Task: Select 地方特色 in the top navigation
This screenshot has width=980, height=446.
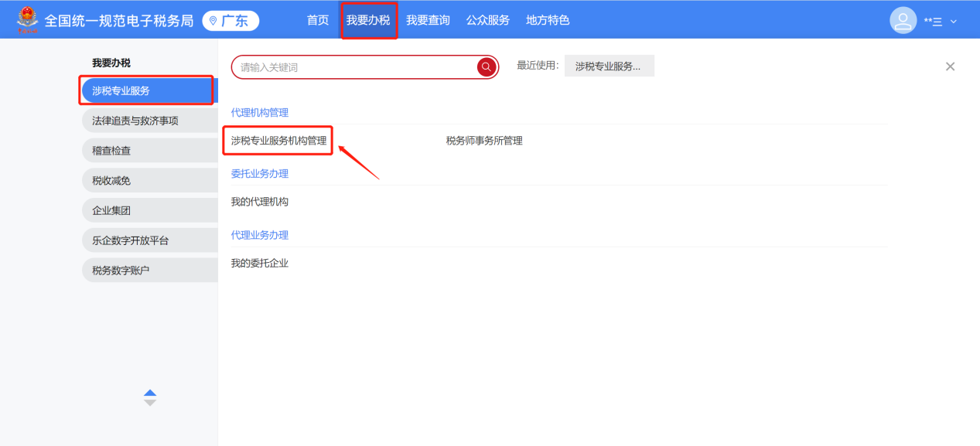Action: coord(548,20)
